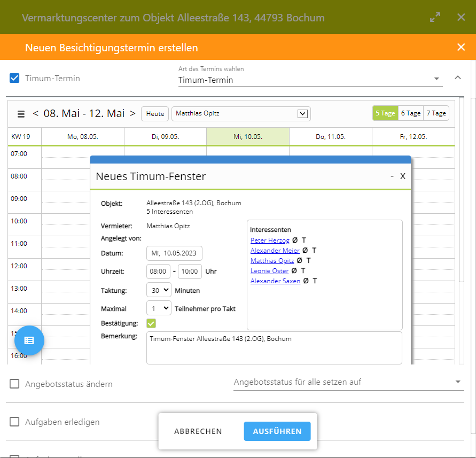Close the Neues Timum-Fenster popup
The image size is (476, 458).
coord(403,176)
